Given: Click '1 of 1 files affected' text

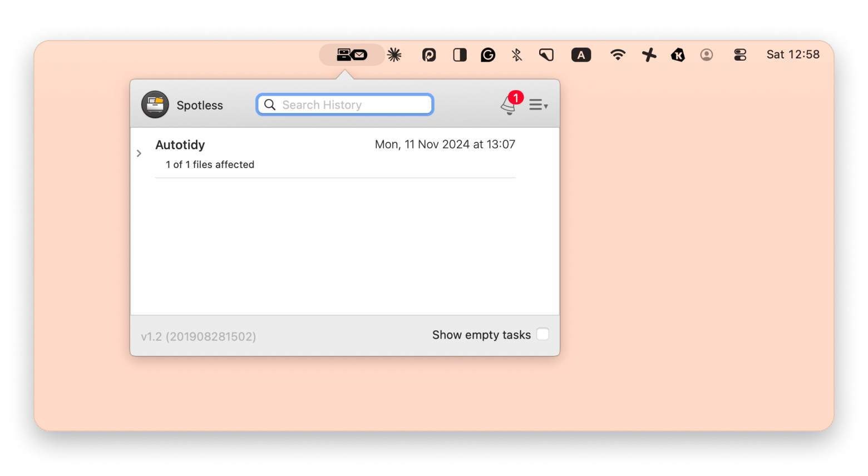Looking at the screenshot, I should [x=210, y=165].
